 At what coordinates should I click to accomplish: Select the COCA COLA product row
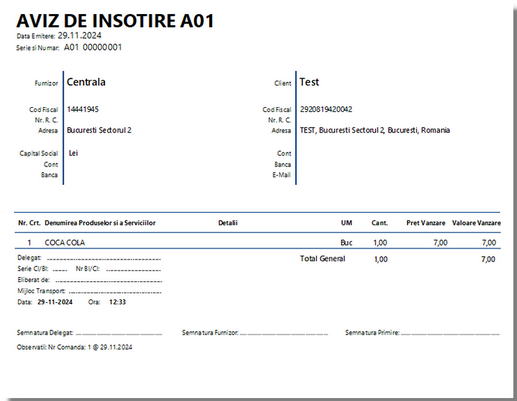pyautogui.click(x=258, y=242)
